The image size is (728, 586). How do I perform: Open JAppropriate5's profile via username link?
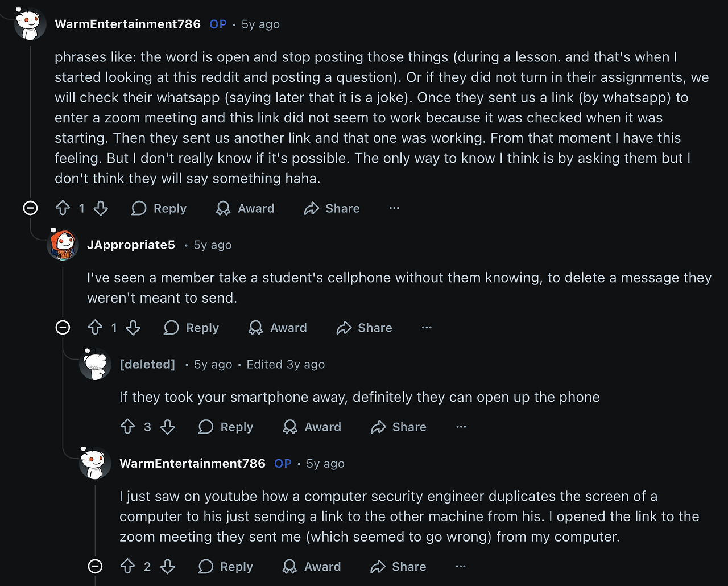click(131, 245)
